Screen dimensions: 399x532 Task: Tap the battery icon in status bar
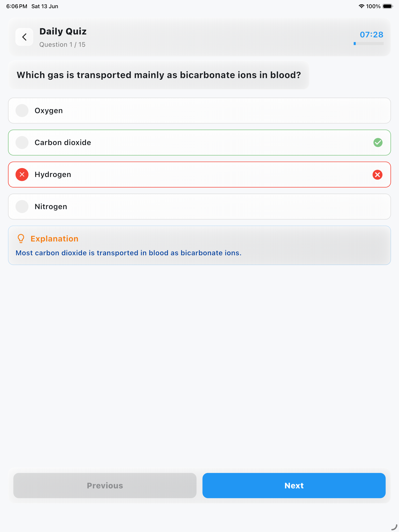coord(388,6)
